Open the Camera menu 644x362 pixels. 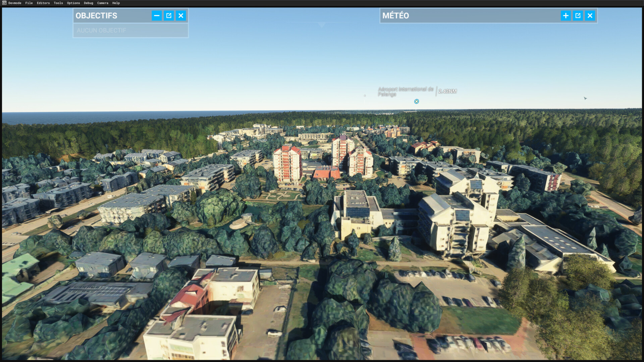103,3
